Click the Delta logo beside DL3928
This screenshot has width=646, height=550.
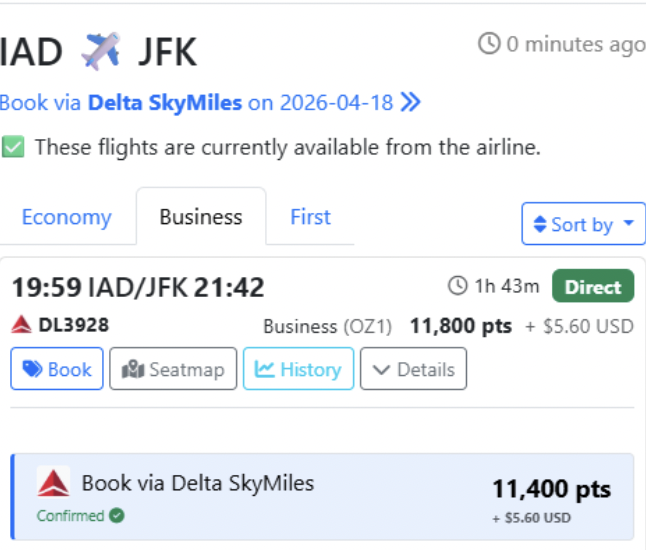[21, 325]
